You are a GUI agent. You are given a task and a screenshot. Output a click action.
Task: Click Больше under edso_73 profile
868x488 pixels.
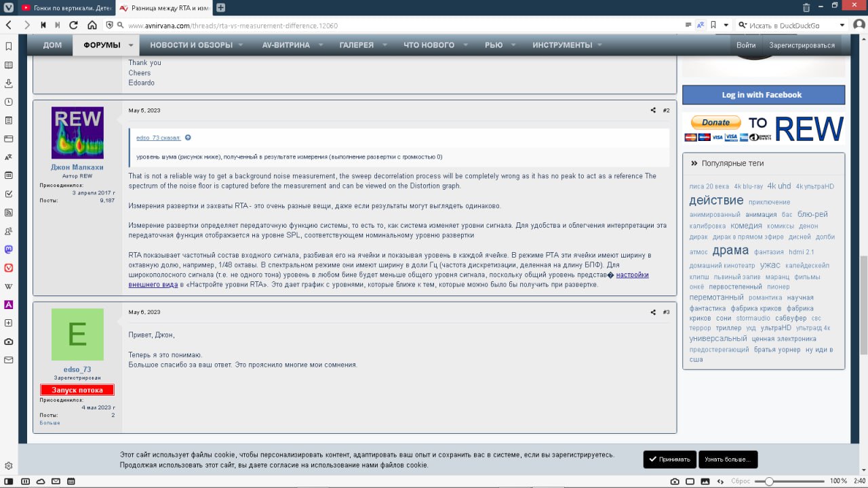(50, 423)
